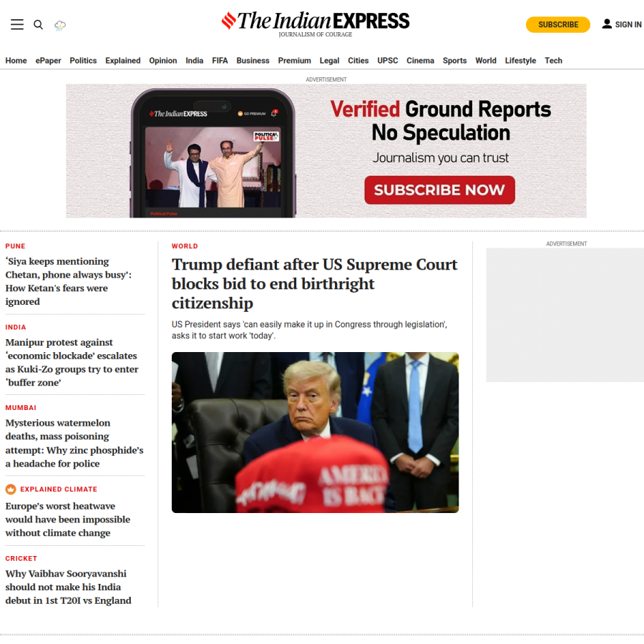
Task: Open the UPSC section
Action: tap(388, 60)
